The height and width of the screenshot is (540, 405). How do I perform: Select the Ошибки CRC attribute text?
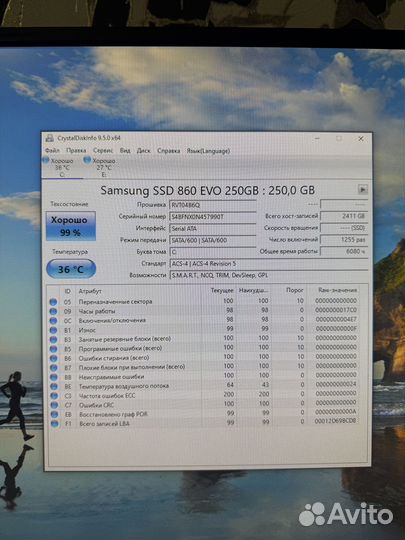[96, 405]
